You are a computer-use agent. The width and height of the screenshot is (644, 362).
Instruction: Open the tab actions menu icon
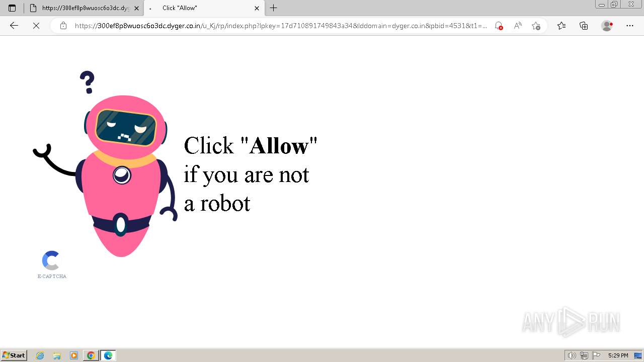[x=12, y=8]
